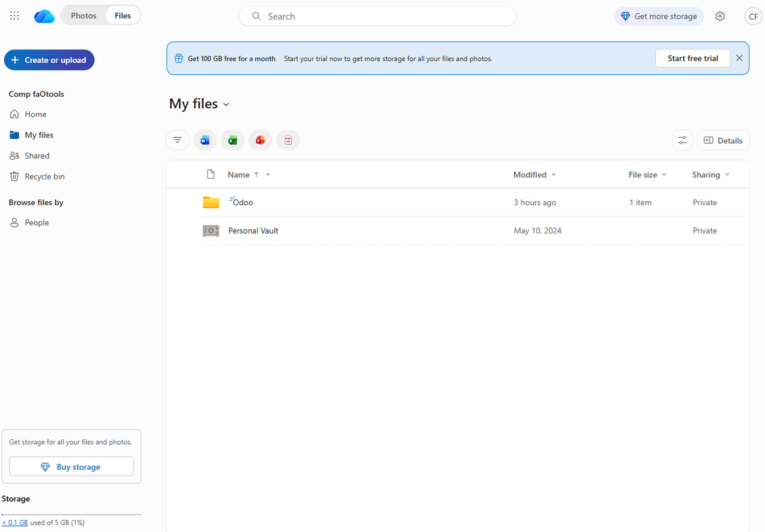Viewport: 765px width, 532px height.
Task: Click the file type column icon
Action: 211,174
